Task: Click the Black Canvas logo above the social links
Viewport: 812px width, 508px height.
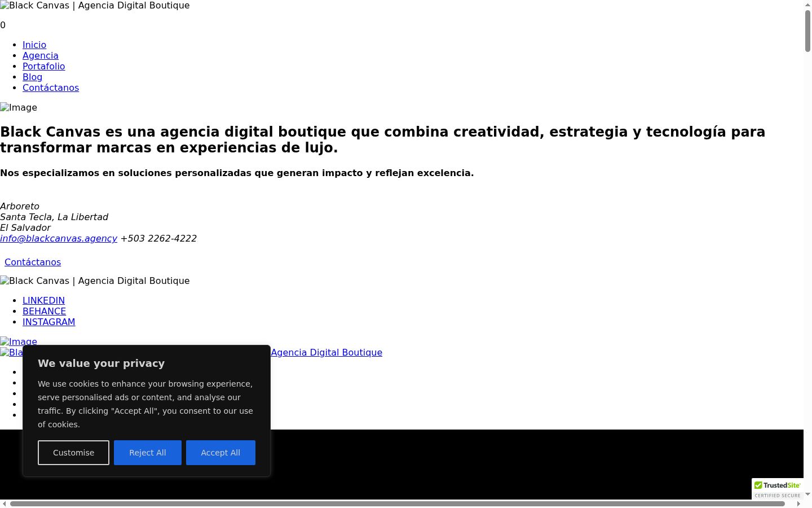Action: point(95,281)
